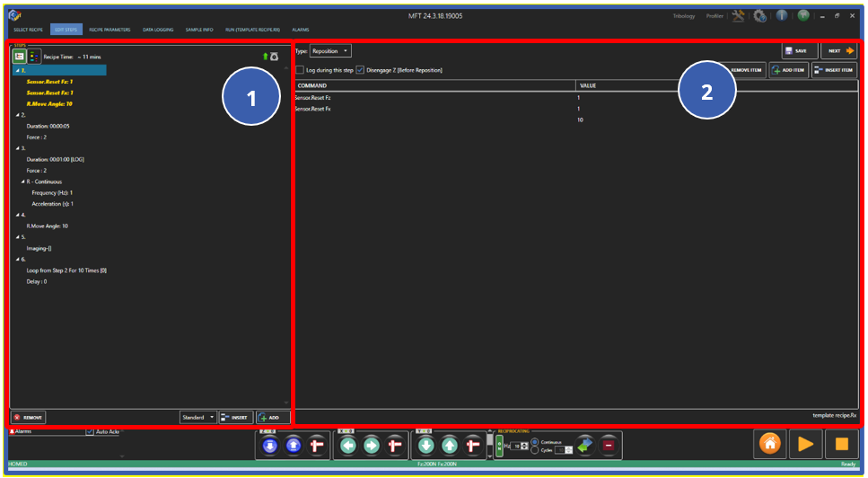The width and height of the screenshot is (868, 478).
Task: Move X axis right with green right arrow
Action: coord(372,446)
